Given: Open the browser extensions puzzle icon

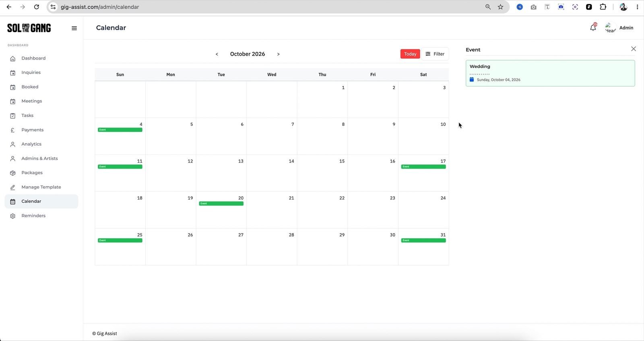Looking at the screenshot, I should (x=603, y=7).
